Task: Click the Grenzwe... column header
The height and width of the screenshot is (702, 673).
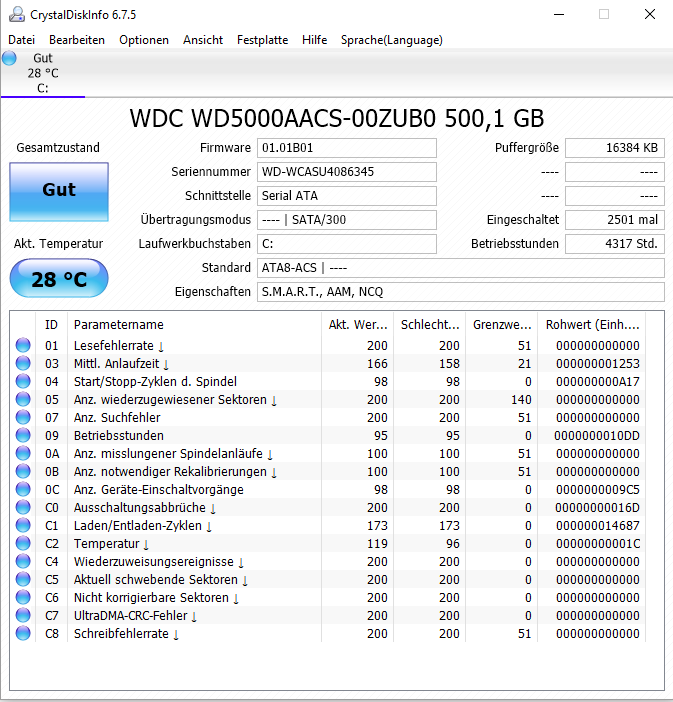Action: click(x=502, y=325)
